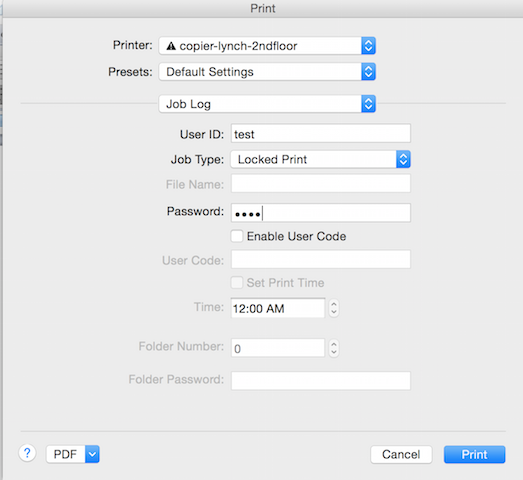Image resolution: width=523 pixels, height=480 pixels.
Task: Open the PDF dropdown arrow
Action: tap(92, 454)
